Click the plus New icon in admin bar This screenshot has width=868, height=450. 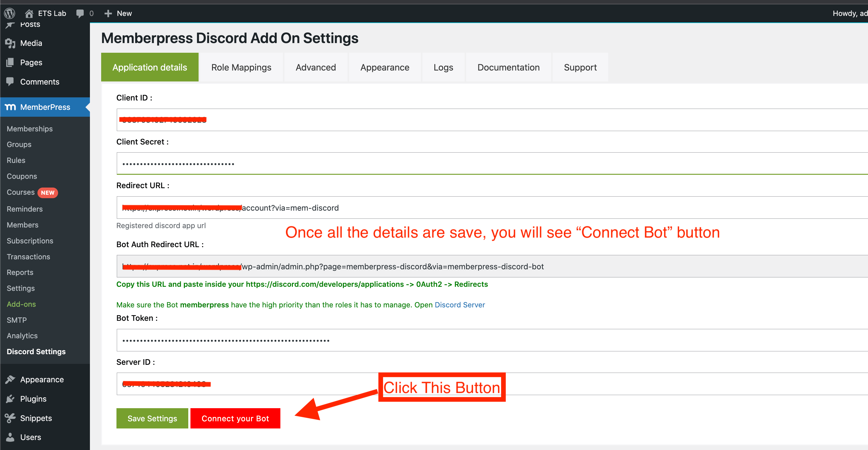(108, 13)
